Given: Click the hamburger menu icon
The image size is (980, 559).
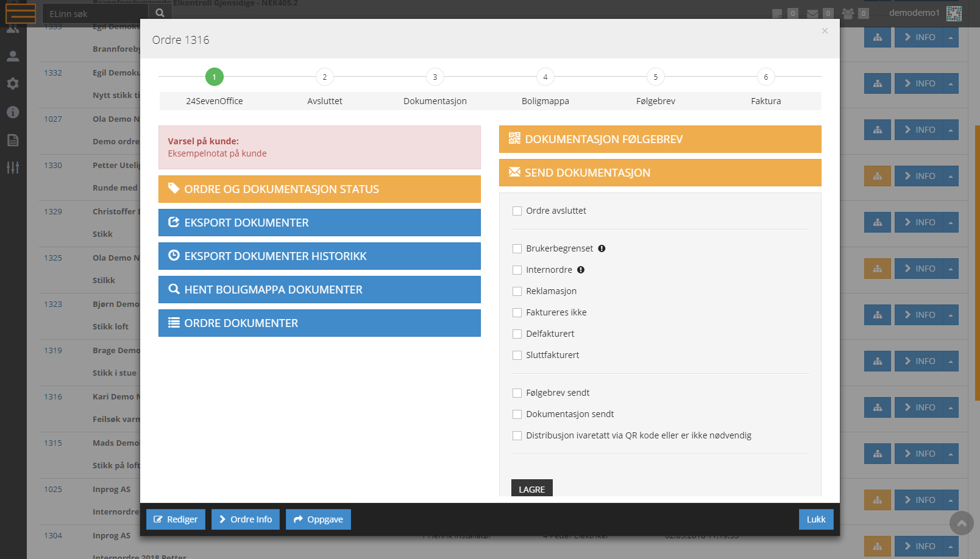Looking at the screenshot, I should coord(20,13).
